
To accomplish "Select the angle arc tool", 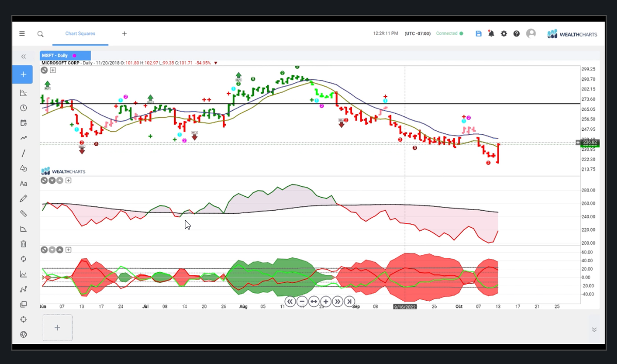I will coord(24,229).
